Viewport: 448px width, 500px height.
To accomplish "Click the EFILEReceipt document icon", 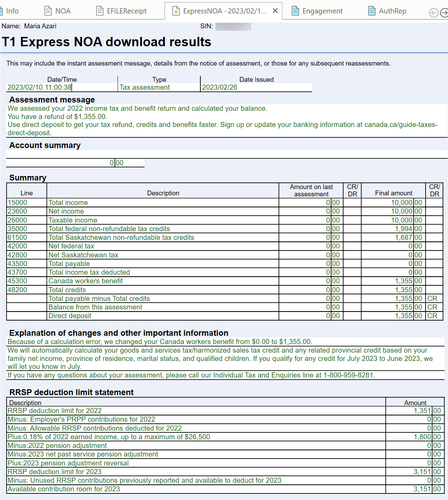I will [x=100, y=11].
